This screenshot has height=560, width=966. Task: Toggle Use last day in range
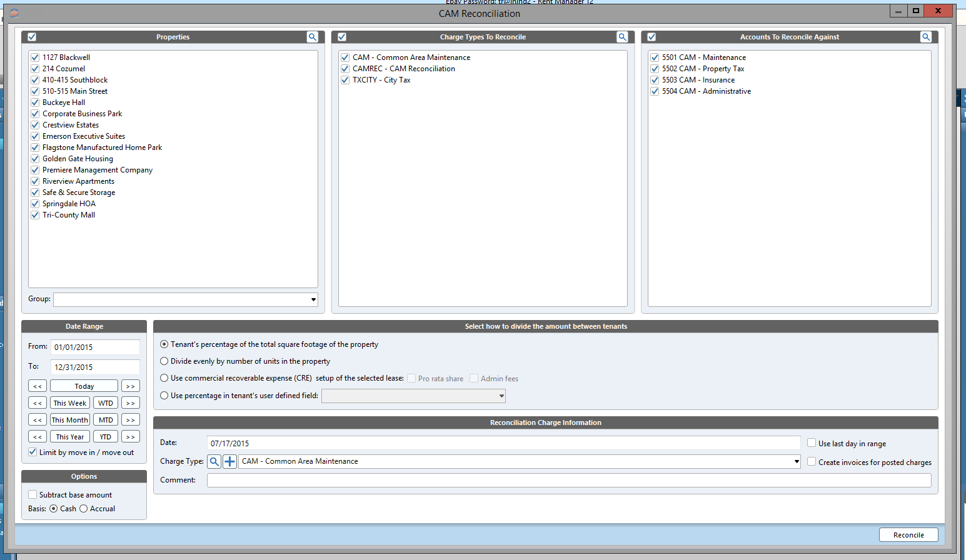812,443
